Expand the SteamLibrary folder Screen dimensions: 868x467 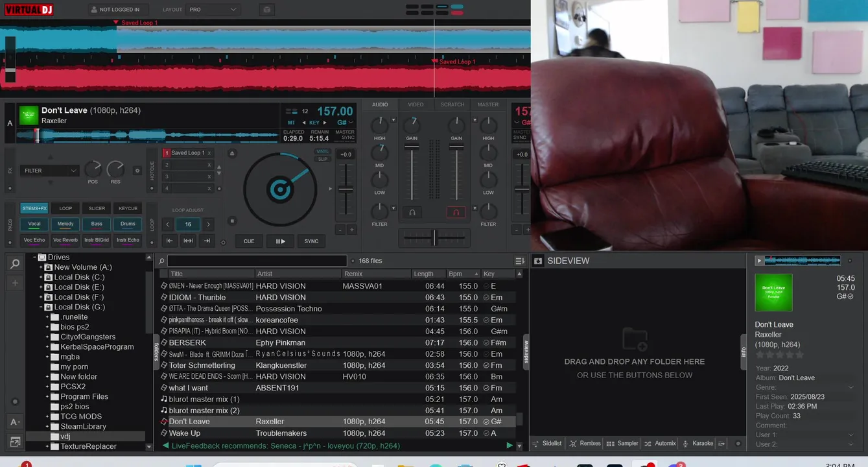tap(47, 426)
